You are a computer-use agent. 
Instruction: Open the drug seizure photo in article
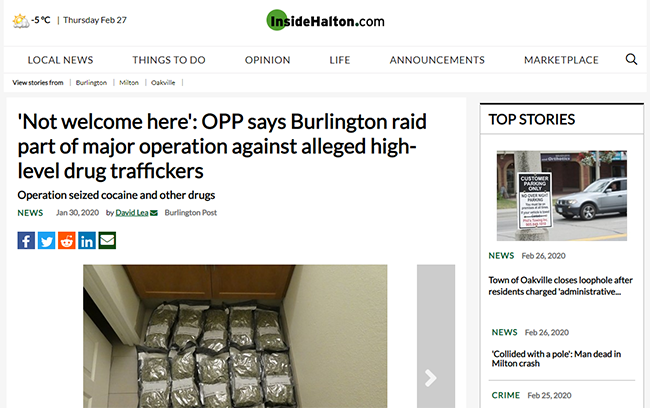[x=235, y=336]
